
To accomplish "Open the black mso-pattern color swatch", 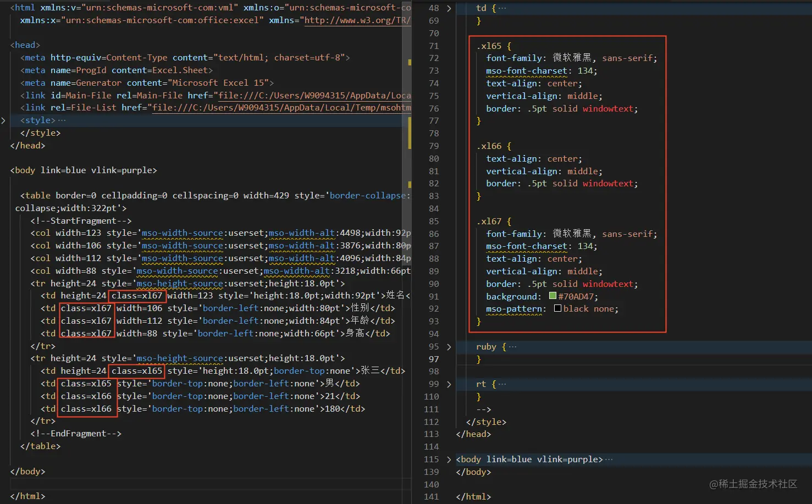I will 557,308.
